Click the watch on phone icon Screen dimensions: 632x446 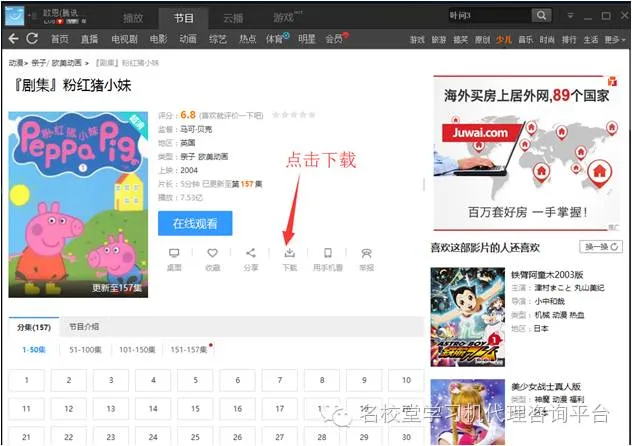pyautogui.click(x=328, y=253)
